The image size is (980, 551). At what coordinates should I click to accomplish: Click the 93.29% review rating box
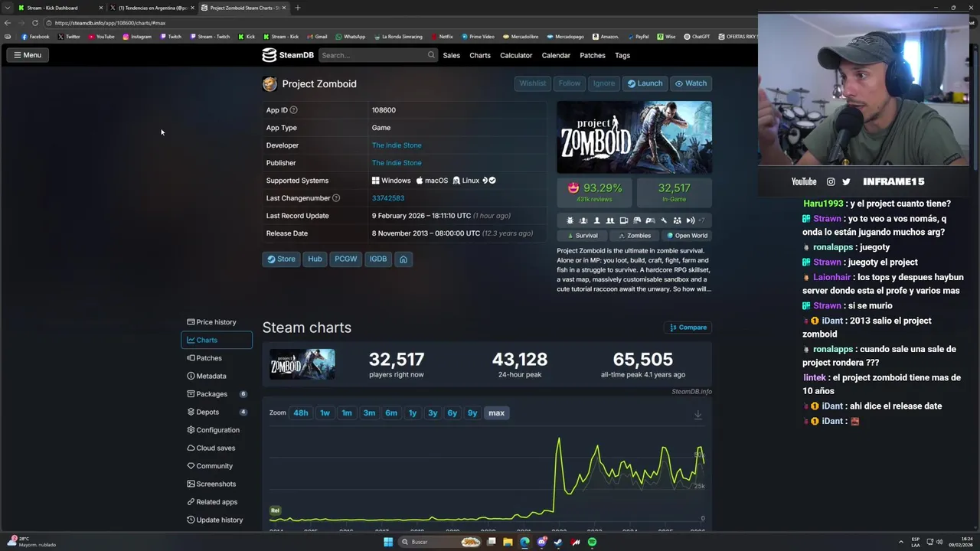(595, 193)
